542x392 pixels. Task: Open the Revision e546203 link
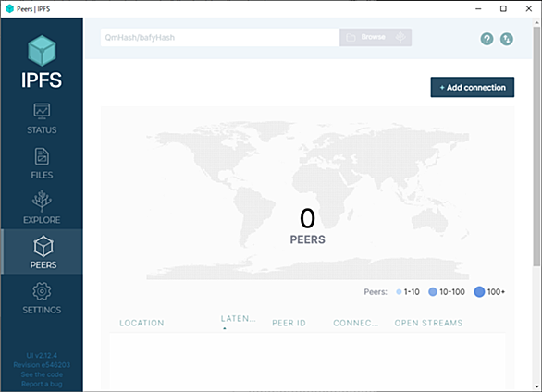tap(42, 365)
